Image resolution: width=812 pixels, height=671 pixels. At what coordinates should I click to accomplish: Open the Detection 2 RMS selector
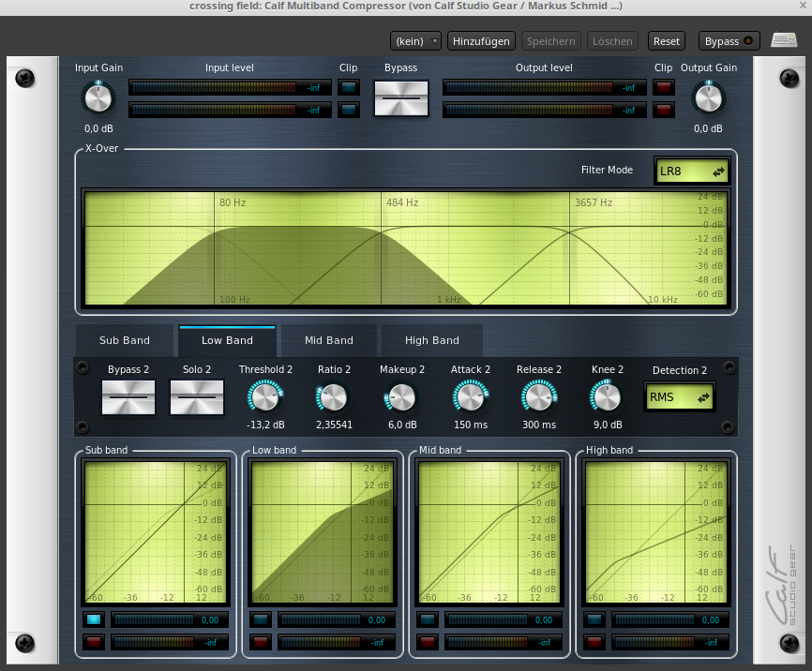[x=680, y=397]
